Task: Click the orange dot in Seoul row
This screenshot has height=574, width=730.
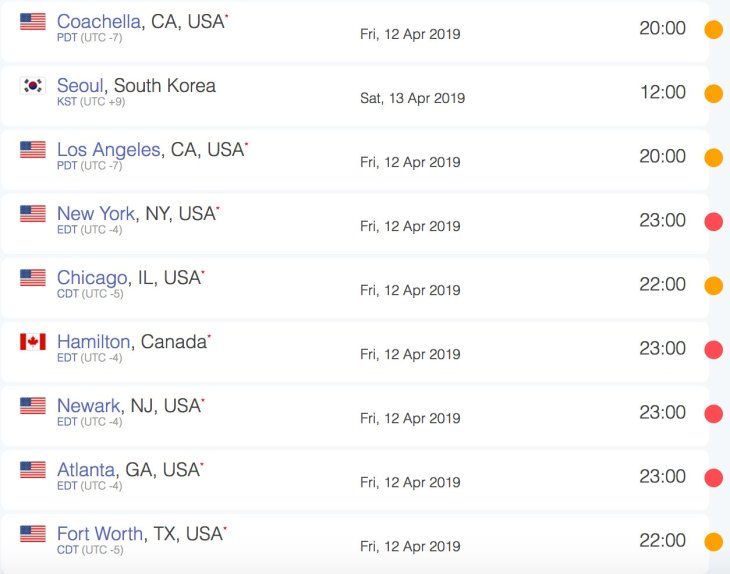Action: tap(713, 93)
